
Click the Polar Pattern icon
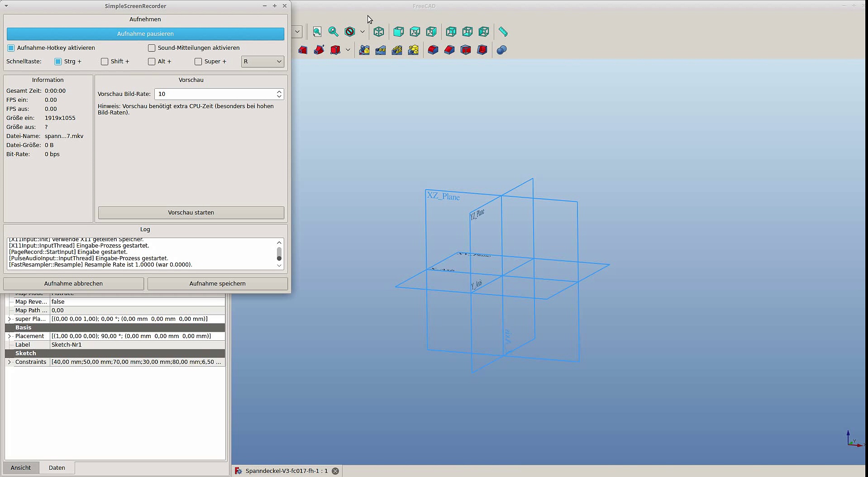pyautogui.click(x=397, y=50)
